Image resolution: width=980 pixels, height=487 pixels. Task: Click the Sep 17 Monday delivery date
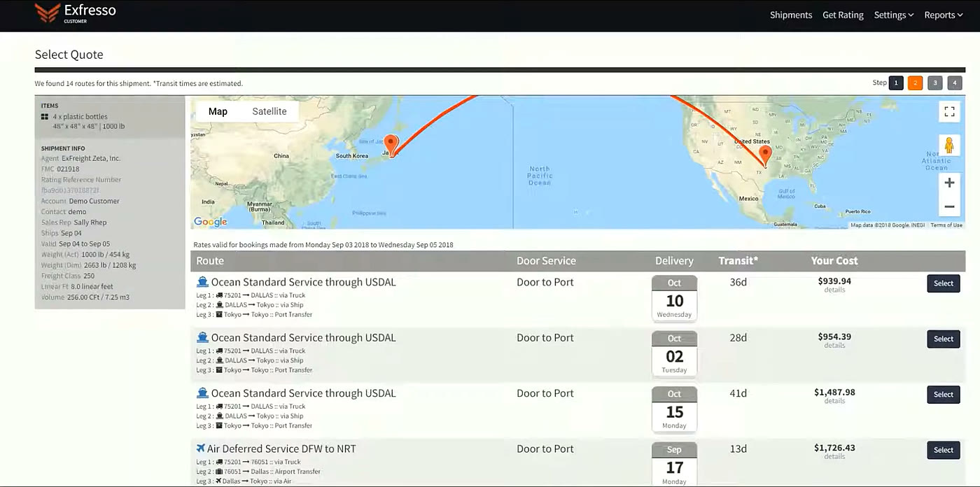click(674, 464)
